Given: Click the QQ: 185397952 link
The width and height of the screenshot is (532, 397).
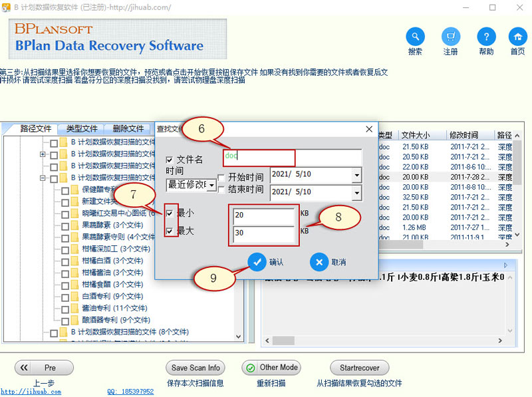Looking at the screenshot, I should [130, 392].
